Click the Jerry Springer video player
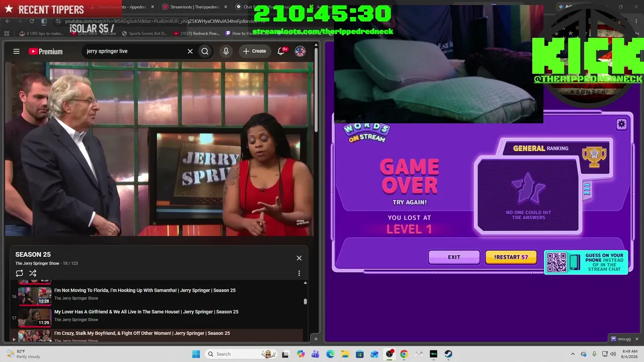Viewport: 644px width, 362px height. coord(159,149)
